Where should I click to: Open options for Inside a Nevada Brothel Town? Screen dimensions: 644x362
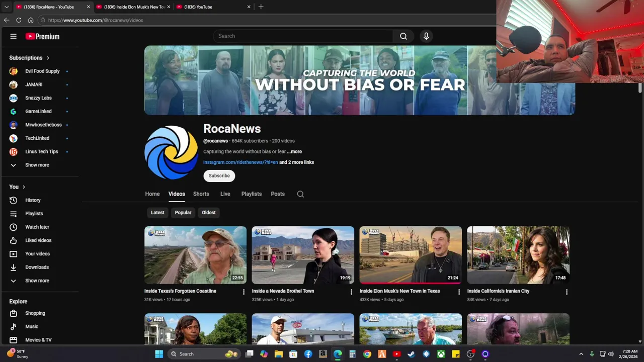pyautogui.click(x=351, y=292)
